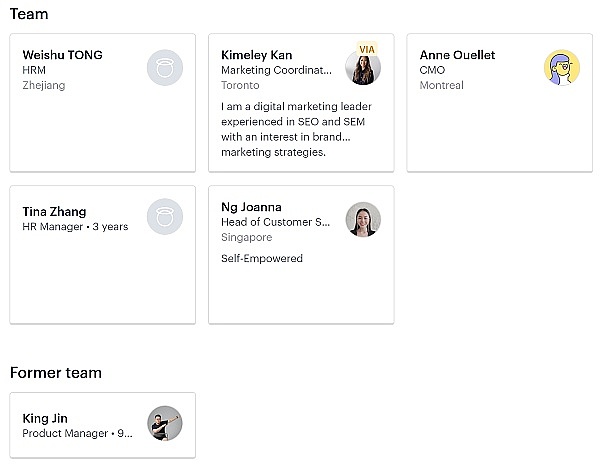The width and height of the screenshot is (600, 467).
Task: Click Anne Ouellet's illustrated avatar
Action: (x=562, y=67)
